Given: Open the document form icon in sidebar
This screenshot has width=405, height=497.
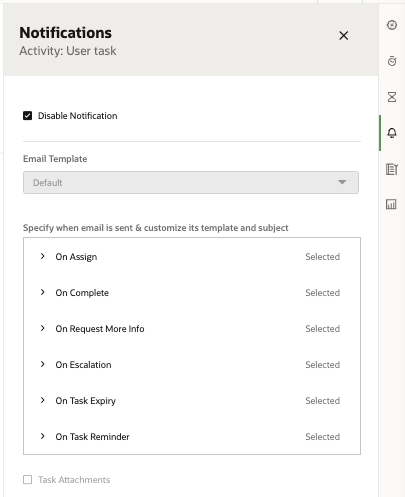Looking at the screenshot, I should 392,169.
